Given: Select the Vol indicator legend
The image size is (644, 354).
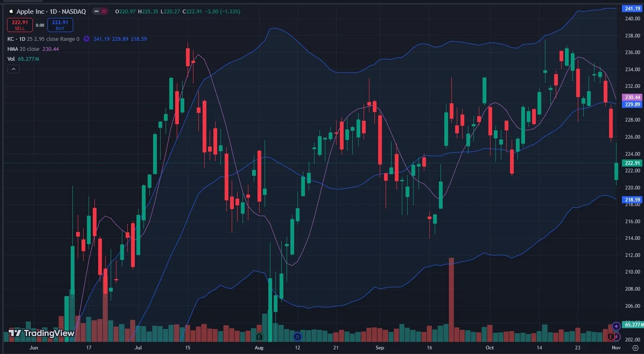Looking at the screenshot, I should click(11, 59).
